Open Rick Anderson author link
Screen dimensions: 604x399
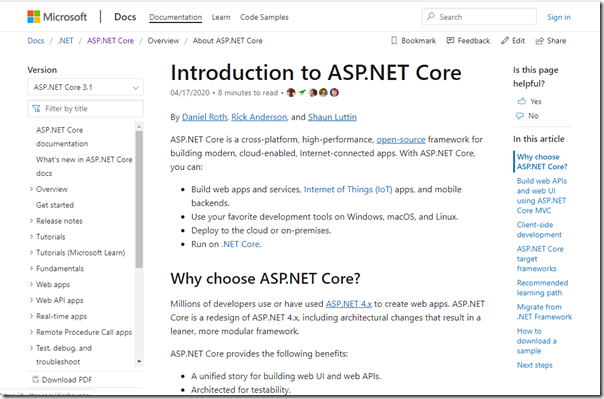[259, 117]
